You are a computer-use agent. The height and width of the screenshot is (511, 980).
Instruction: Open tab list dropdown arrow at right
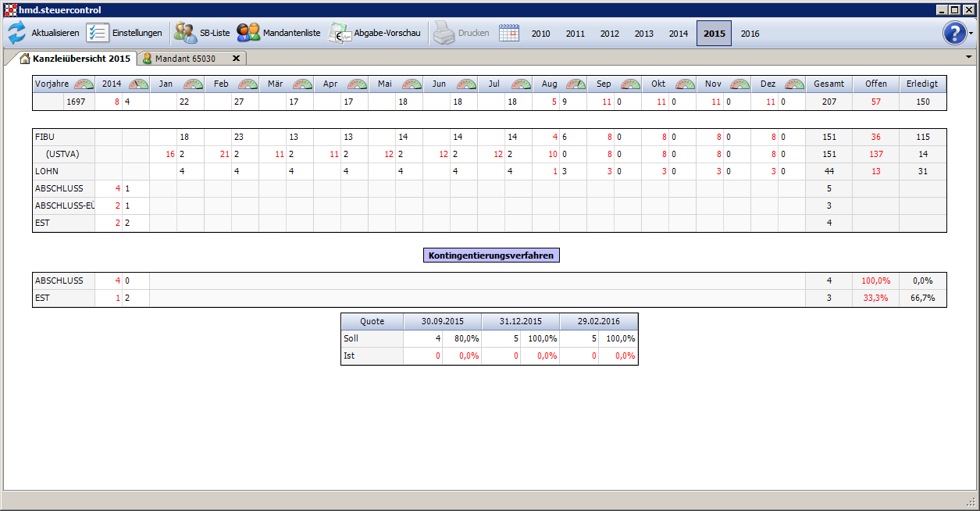pyautogui.click(x=969, y=57)
